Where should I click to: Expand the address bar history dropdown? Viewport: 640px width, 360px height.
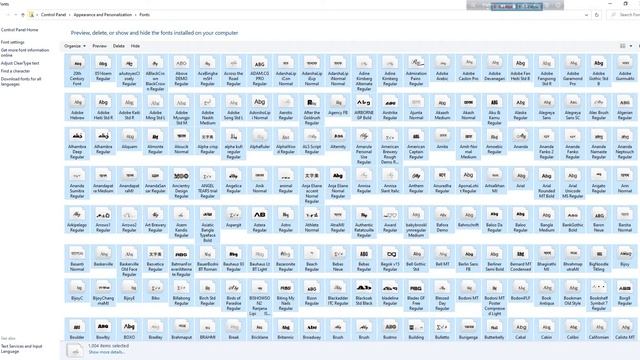point(587,15)
